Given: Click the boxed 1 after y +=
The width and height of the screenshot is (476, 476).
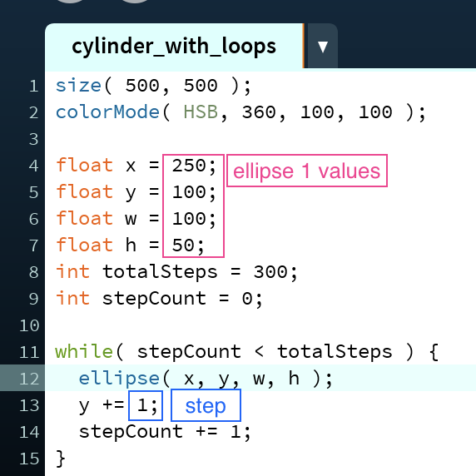Looking at the screenshot, I should (146, 405).
